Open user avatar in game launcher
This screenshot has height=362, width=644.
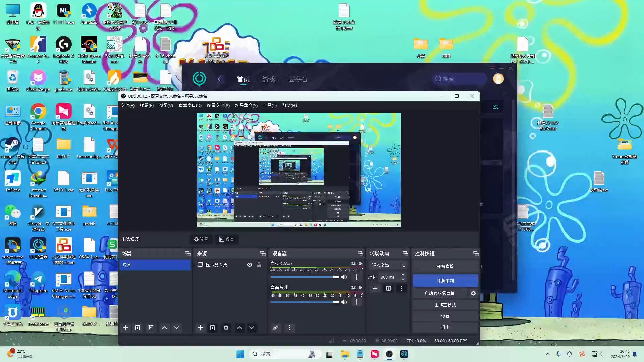tap(498, 79)
